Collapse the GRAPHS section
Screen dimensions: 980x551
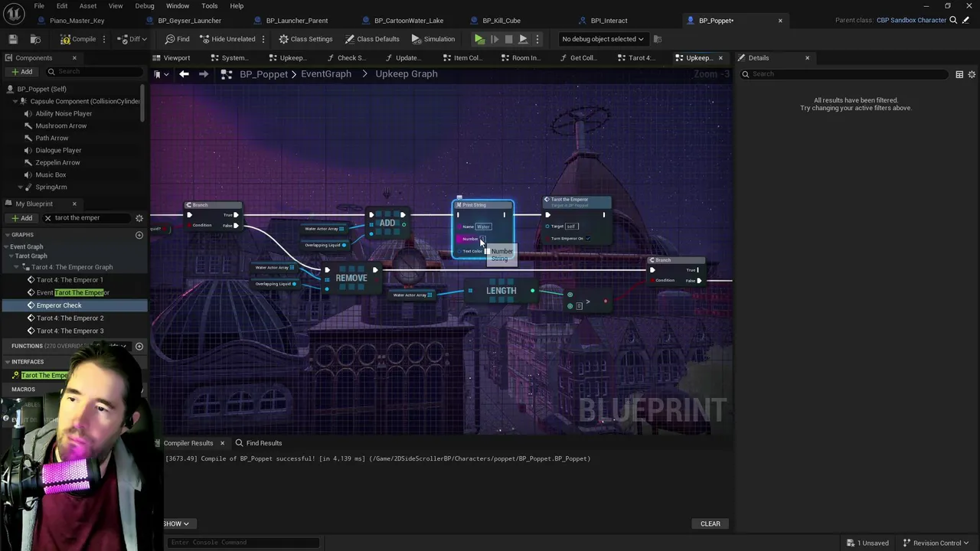pyautogui.click(x=7, y=235)
